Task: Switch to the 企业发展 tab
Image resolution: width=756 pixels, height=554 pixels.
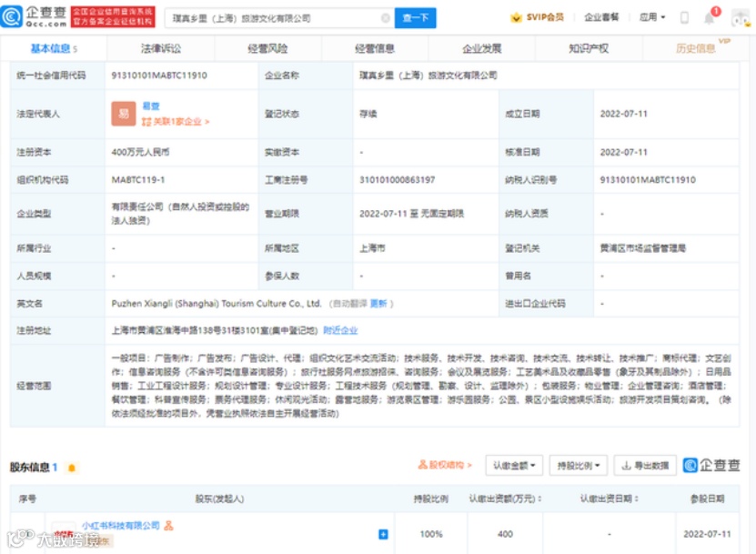Action: pos(481,49)
